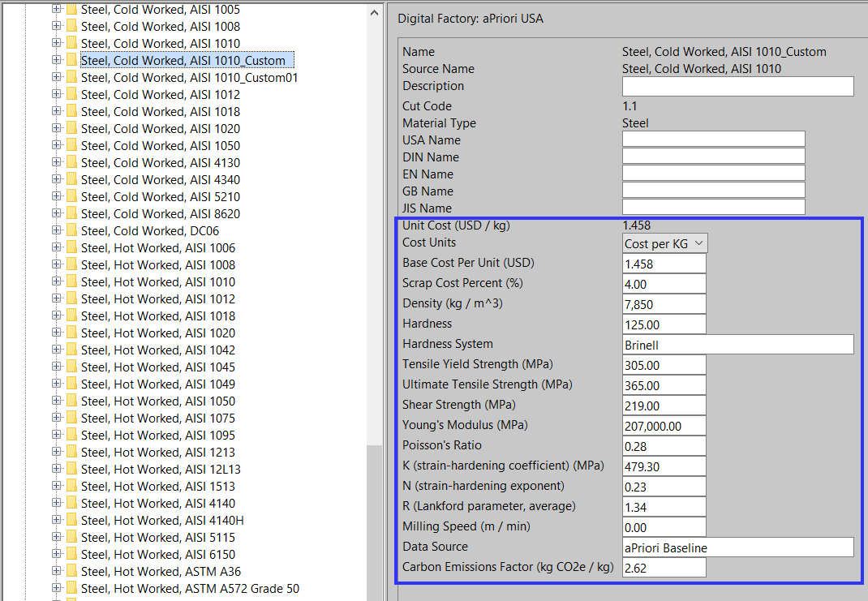
Task: Click folder icon beside Cold Worked AISI 1010
Action: coord(71,43)
